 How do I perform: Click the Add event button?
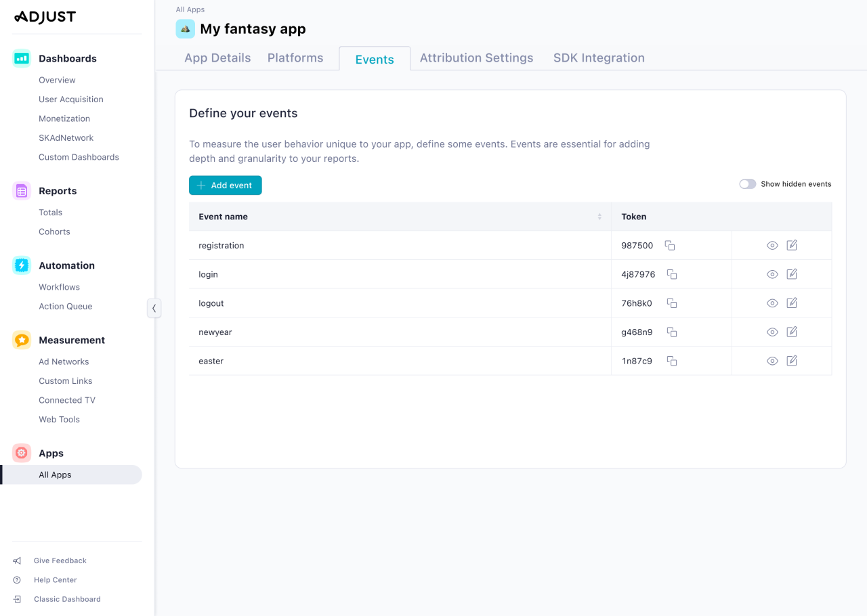(x=225, y=185)
